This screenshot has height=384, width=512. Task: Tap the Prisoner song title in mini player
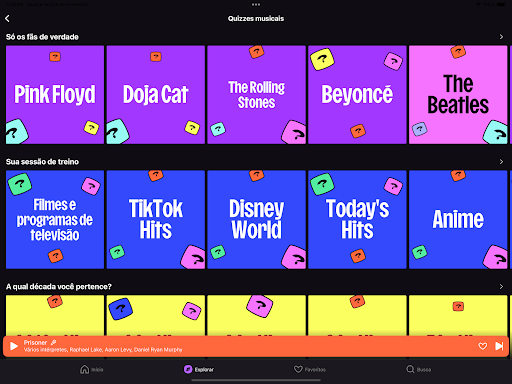tap(35, 342)
